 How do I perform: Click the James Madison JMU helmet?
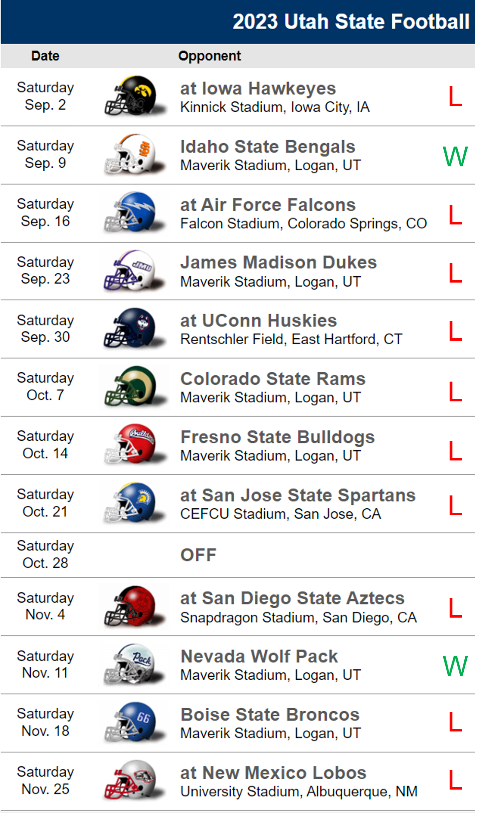point(134,271)
